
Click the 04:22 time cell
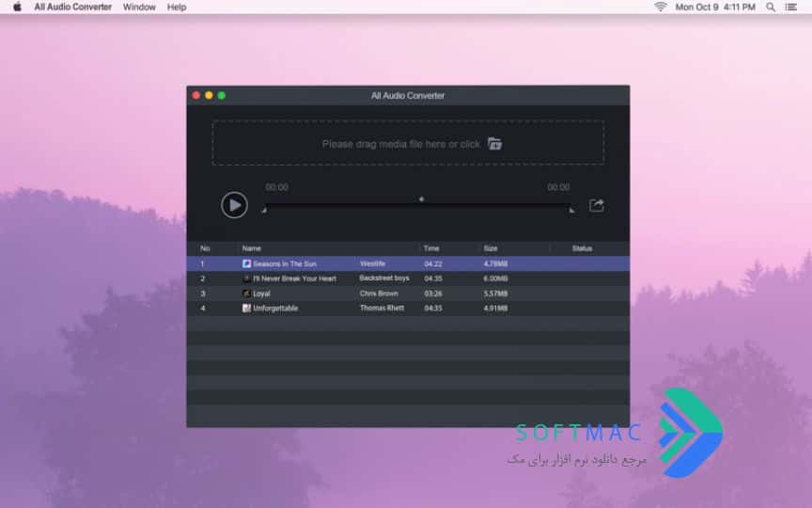pyautogui.click(x=433, y=263)
